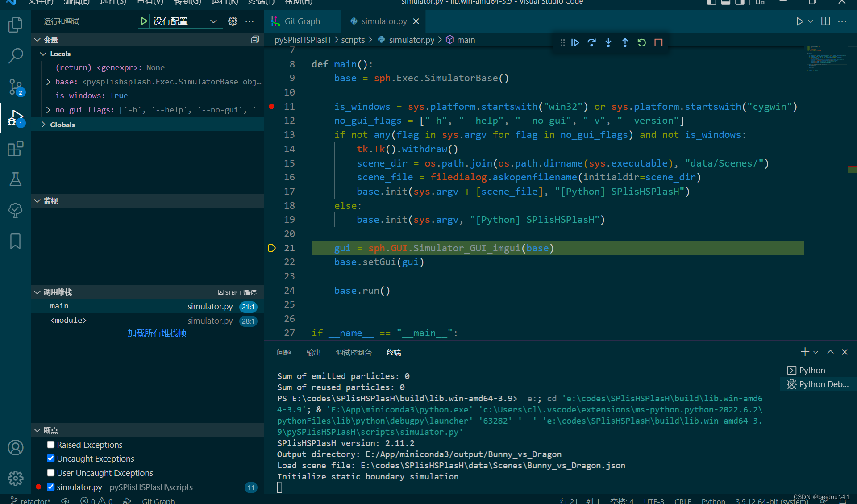Image resolution: width=857 pixels, height=504 pixels.
Task: Toggle the Raised Exceptions checkbox
Action: coord(50,445)
